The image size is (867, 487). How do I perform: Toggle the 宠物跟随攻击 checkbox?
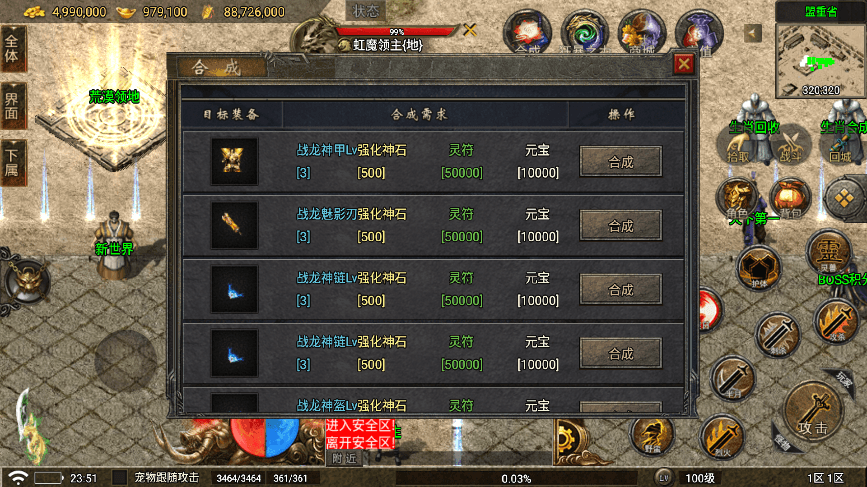pos(119,478)
